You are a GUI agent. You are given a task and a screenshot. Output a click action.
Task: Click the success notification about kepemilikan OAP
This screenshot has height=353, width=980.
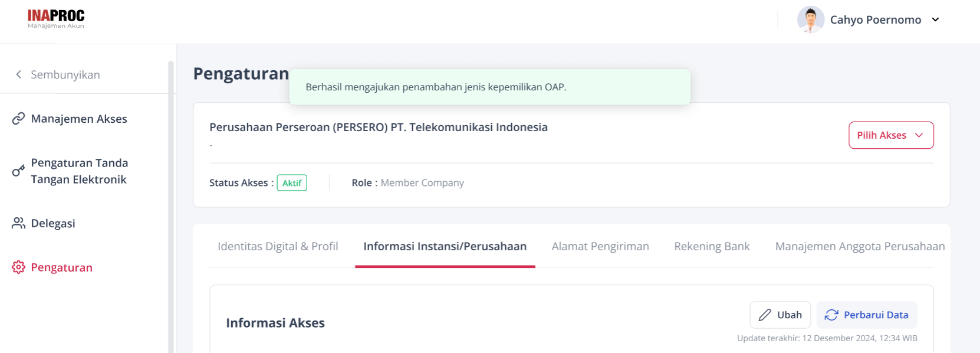tap(489, 87)
